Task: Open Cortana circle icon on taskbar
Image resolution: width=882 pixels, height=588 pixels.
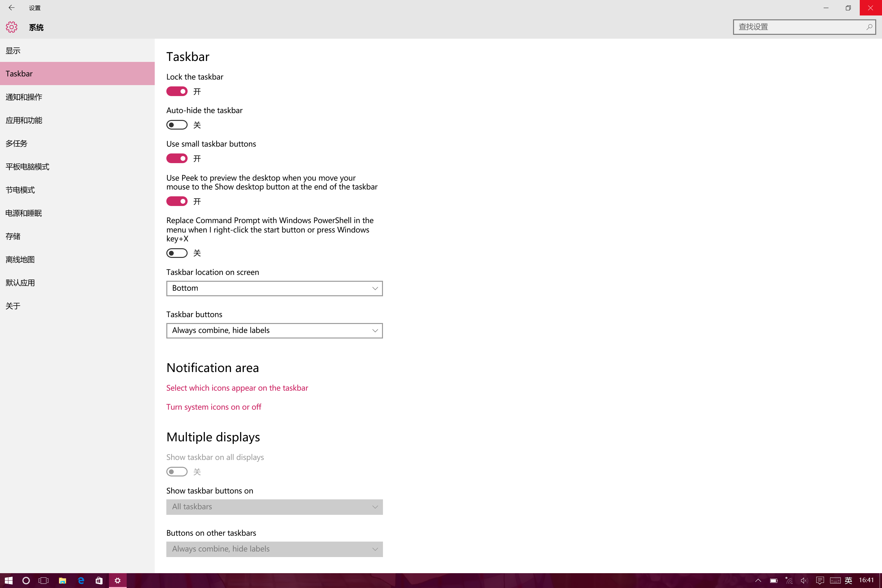Action: point(26,581)
